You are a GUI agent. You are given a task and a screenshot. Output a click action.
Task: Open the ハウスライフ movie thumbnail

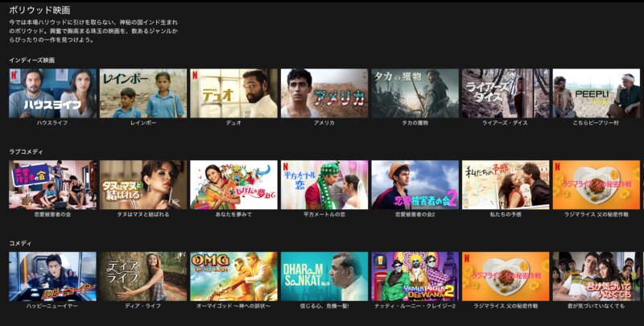(x=52, y=93)
